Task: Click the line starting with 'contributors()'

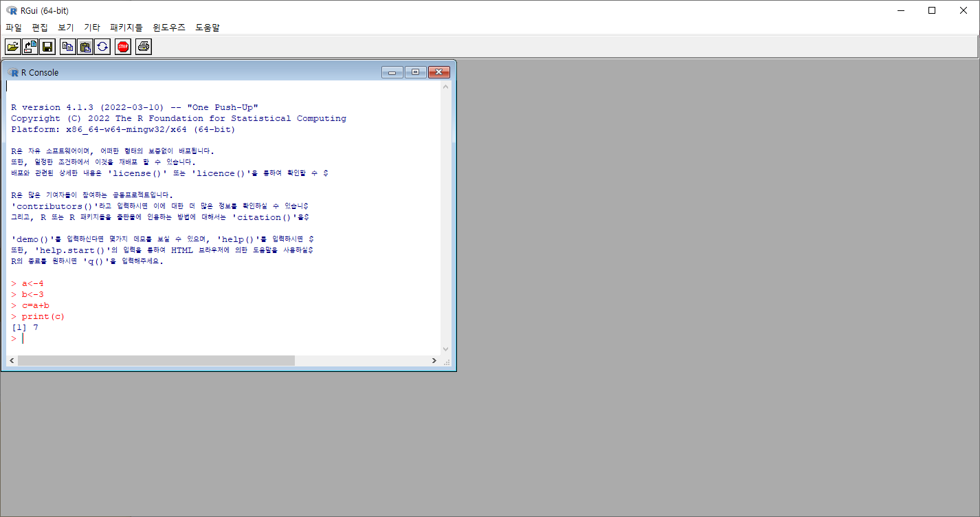Action: point(159,206)
